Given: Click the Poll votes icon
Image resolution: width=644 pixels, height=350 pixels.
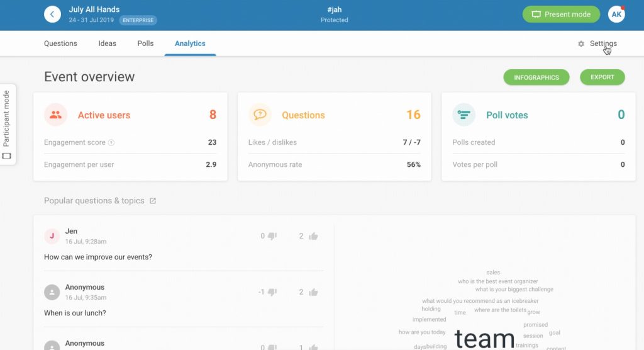Looking at the screenshot, I should [464, 115].
